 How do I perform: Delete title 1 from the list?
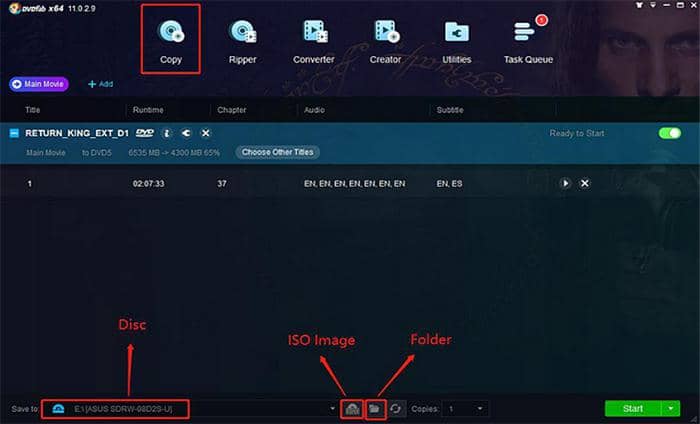[x=584, y=183]
